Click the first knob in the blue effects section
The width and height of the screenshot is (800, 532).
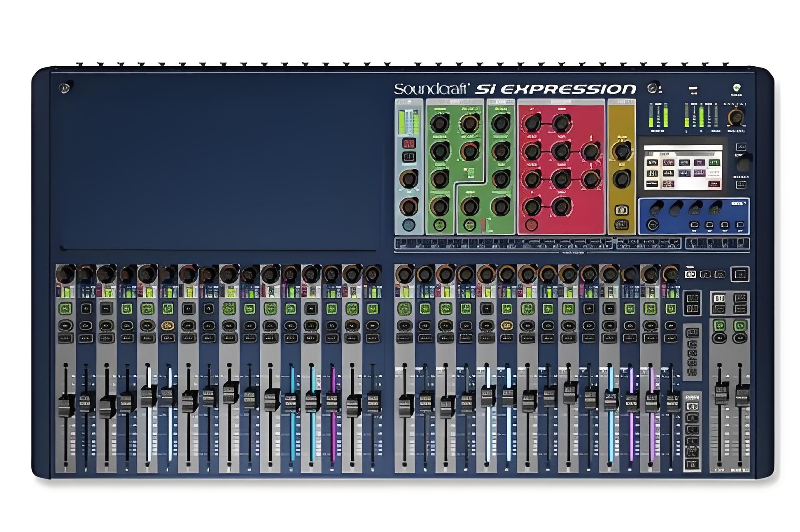pyautogui.click(x=656, y=209)
